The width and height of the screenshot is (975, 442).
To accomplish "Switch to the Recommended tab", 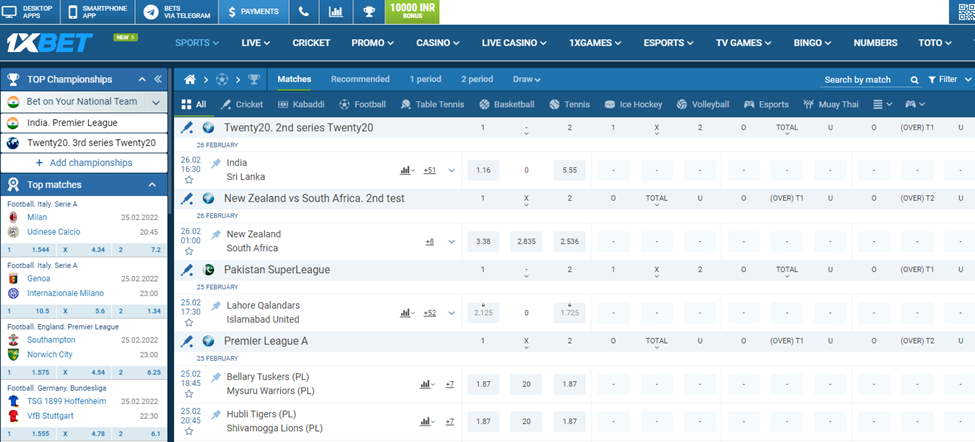I will [360, 80].
